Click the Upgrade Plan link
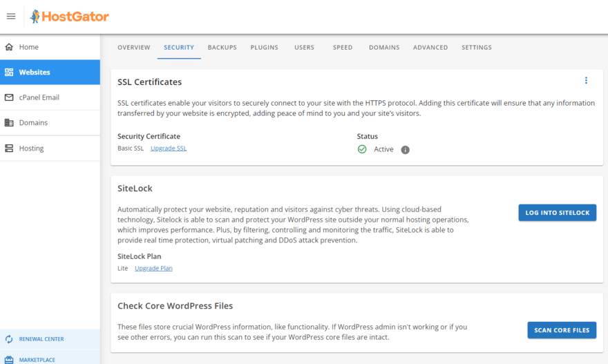The height and width of the screenshot is (364, 608). pos(153,268)
